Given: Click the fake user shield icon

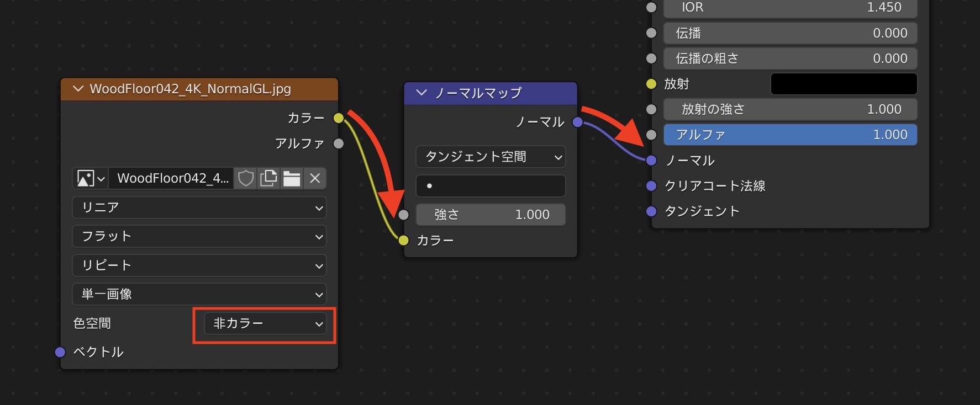Looking at the screenshot, I should (x=245, y=178).
